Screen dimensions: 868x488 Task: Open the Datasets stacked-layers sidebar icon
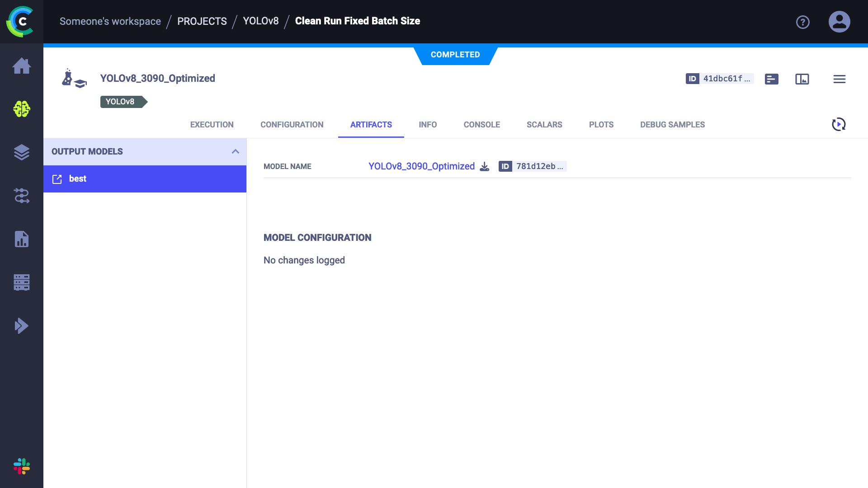click(22, 152)
